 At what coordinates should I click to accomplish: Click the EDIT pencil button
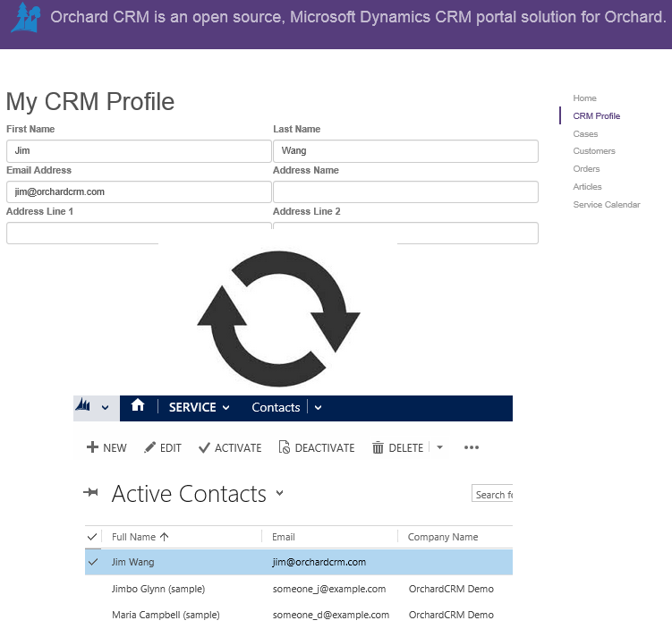(x=163, y=447)
